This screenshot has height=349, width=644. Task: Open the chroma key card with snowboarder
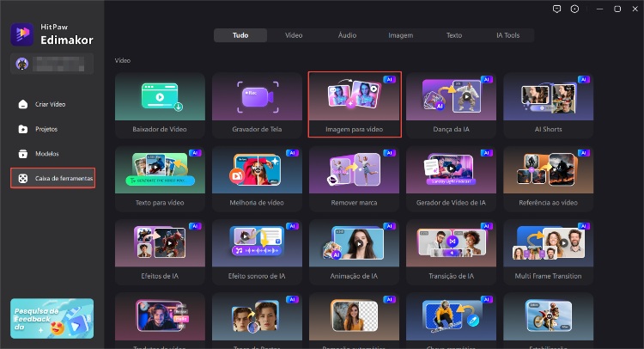coord(451,321)
